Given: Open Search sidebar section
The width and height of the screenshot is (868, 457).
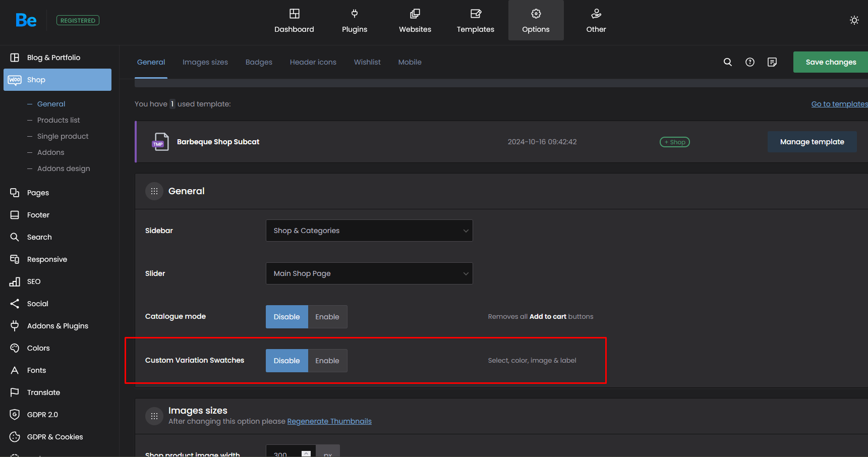Looking at the screenshot, I should [x=57, y=237].
